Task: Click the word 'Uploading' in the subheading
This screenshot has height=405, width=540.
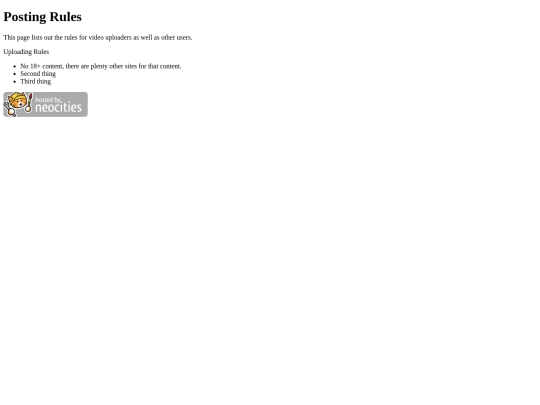Action: tap(18, 52)
